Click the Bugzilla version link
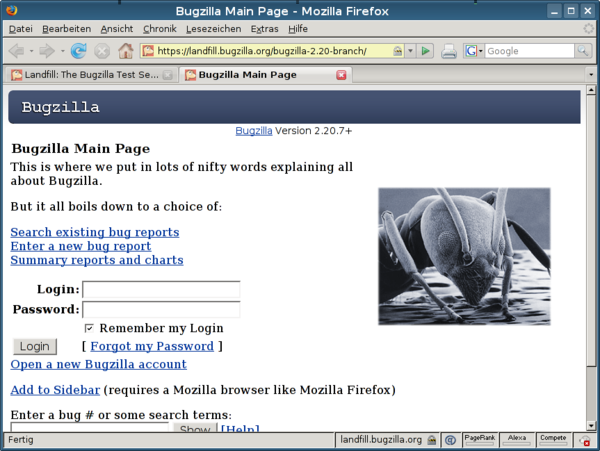Viewport: 600px width, 451px height. tap(254, 131)
